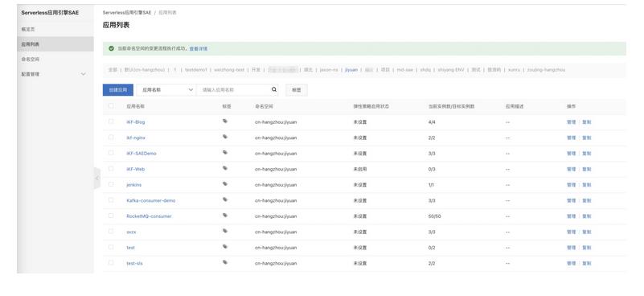The height and width of the screenshot is (296, 644).
Task: Open the xxzx application
Action: pyautogui.click(x=131, y=232)
